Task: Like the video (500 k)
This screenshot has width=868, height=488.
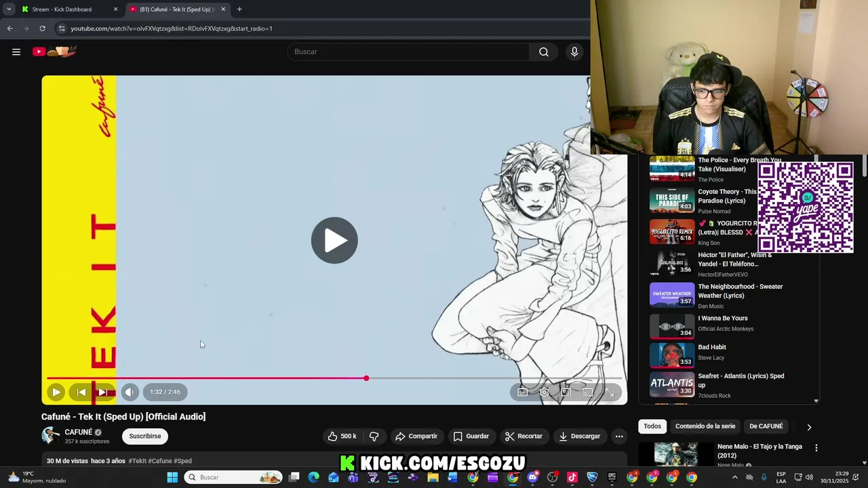Action: pyautogui.click(x=342, y=436)
